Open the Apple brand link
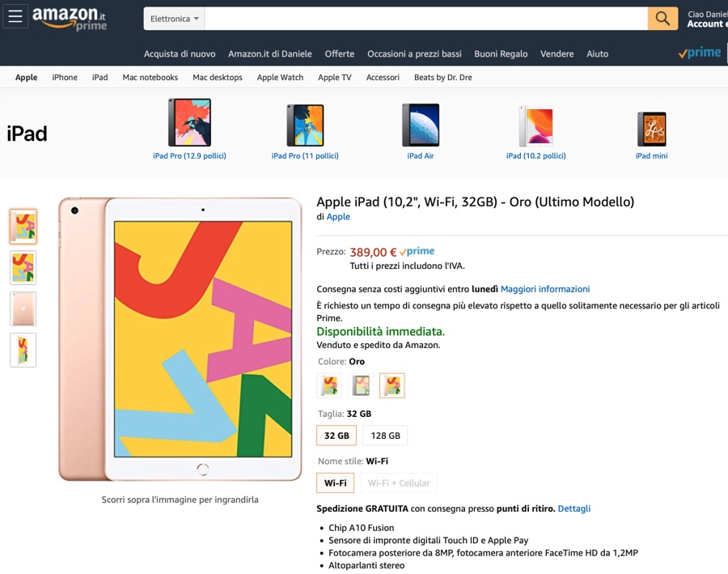The height and width of the screenshot is (574, 728). (x=338, y=216)
